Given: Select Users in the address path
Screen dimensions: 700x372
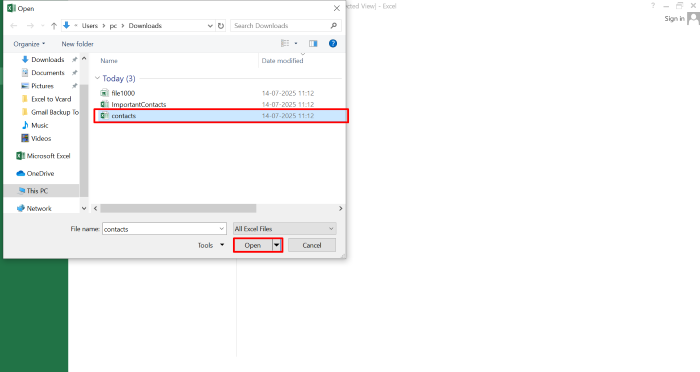Looking at the screenshot, I should [90, 26].
